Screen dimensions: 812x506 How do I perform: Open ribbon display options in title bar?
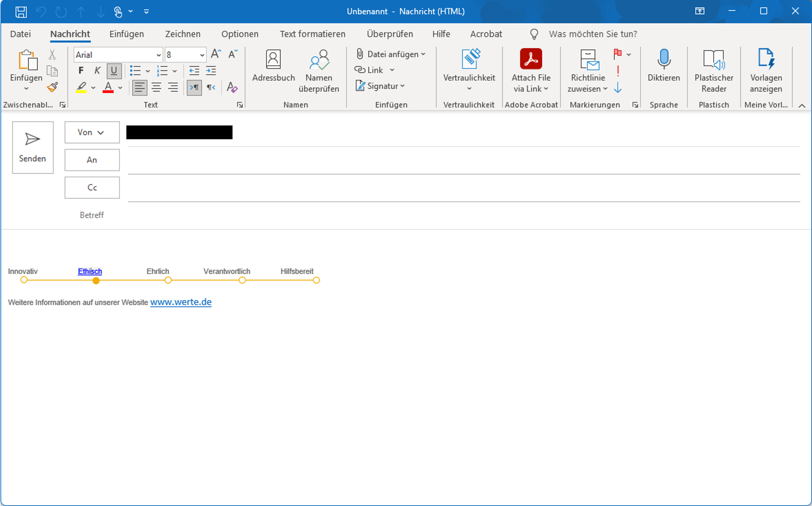click(700, 11)
